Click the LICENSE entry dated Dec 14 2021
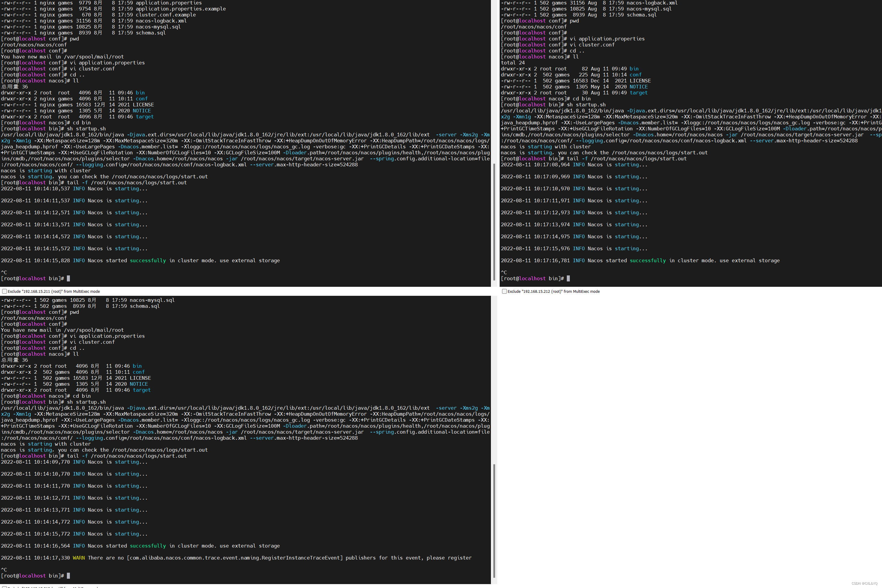 pyautogui.click(x=640, y=81)
